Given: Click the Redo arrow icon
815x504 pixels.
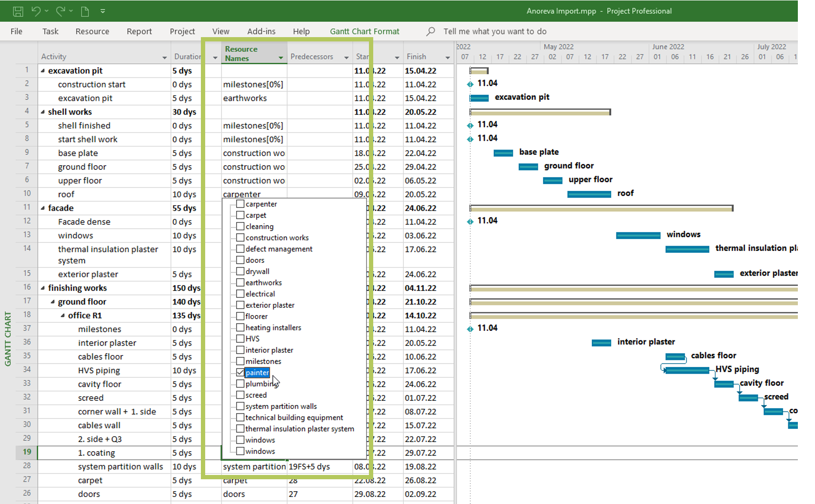Looking at the screenshot, I should 60,11.
